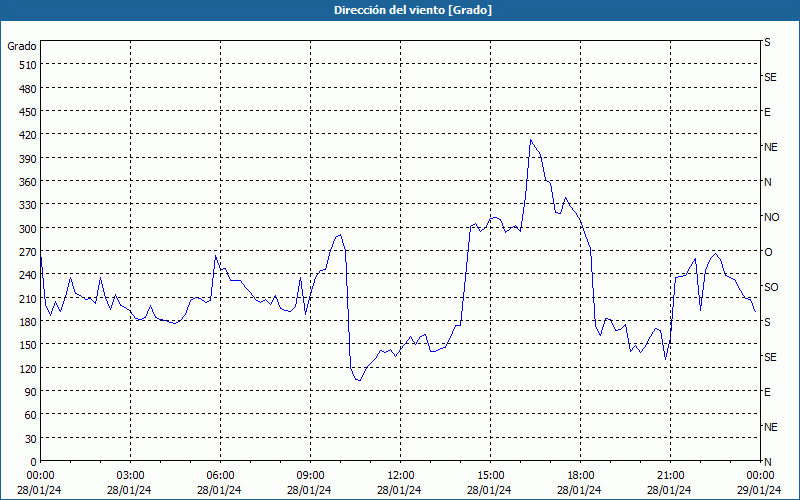The width and height of the screenshot is (800, 500).
Task: Click the 0 y-axis origin label
Action: 34,462
